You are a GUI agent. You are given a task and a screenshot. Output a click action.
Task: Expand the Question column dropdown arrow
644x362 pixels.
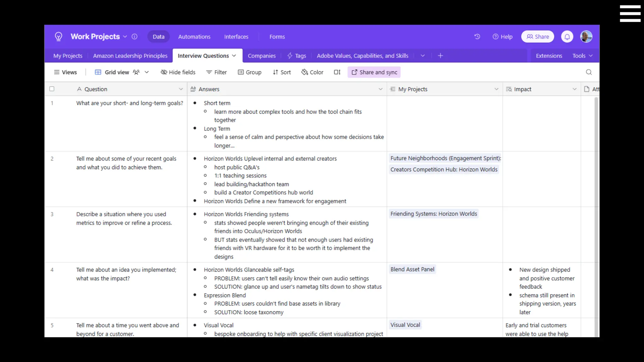coord(181,89)
